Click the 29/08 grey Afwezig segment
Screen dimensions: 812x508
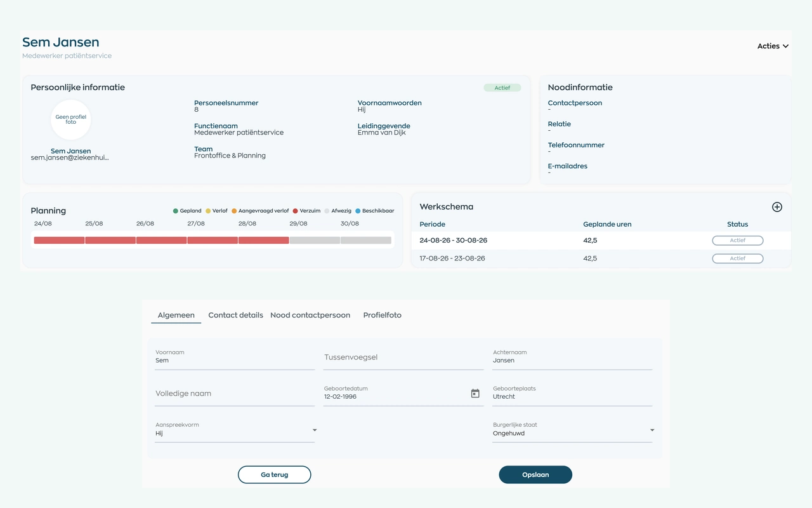coord(315,241)
